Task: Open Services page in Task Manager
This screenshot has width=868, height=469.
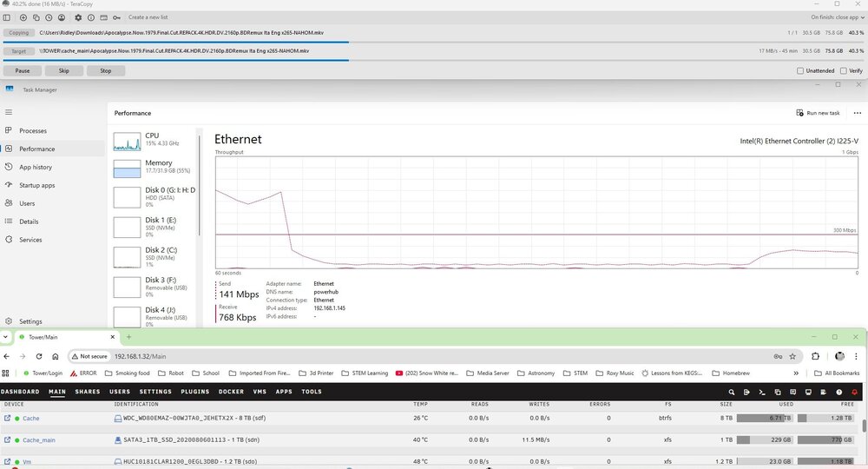Action: pos(53,240)
